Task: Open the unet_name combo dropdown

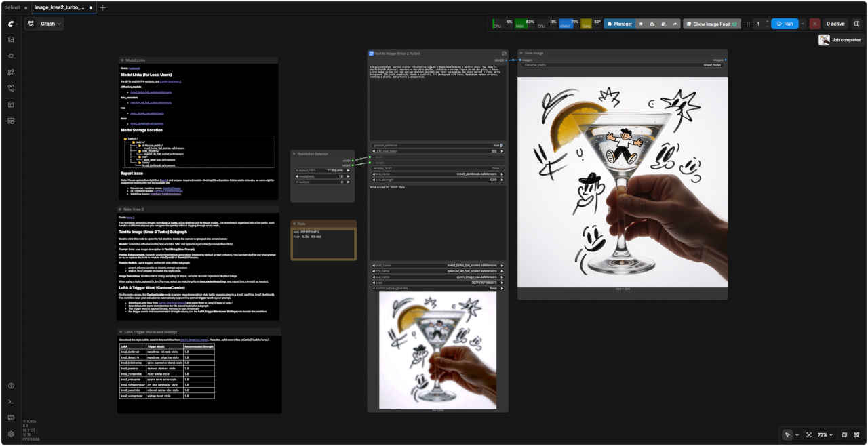Action: pyautogui.click(x=438, y=266)
